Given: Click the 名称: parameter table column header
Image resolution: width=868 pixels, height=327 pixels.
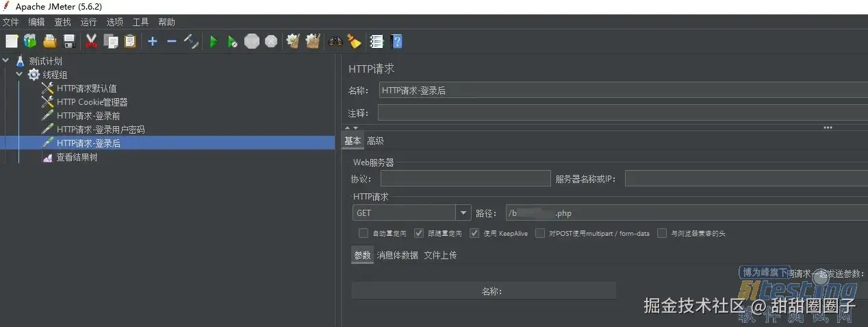Looking at the screenshot, I should (484, 291).
